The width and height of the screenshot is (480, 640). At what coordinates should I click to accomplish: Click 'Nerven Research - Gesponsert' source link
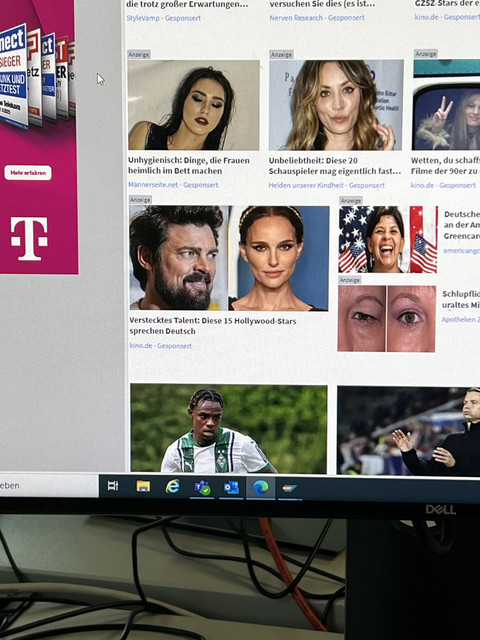click(317, 18)
